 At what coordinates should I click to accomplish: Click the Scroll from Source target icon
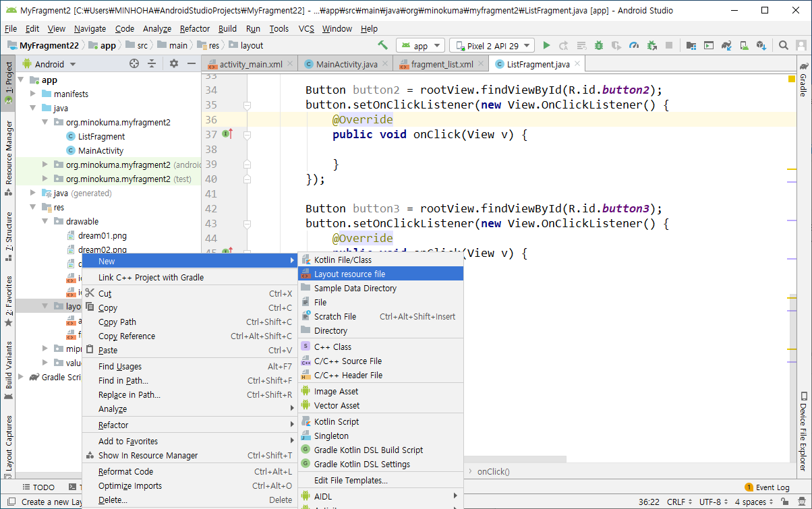[134, 64]
